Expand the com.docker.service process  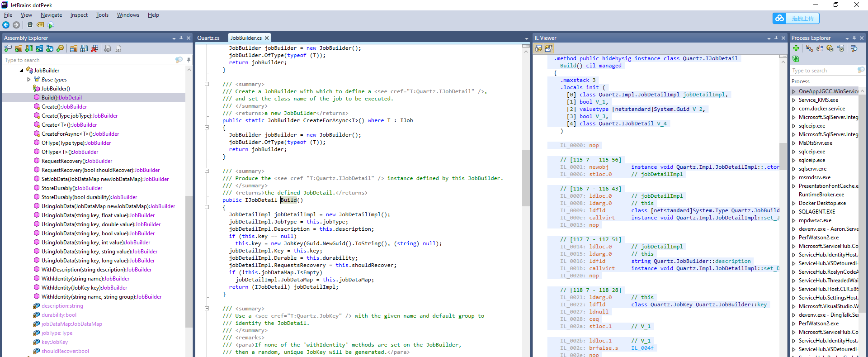tap(794, 109)
